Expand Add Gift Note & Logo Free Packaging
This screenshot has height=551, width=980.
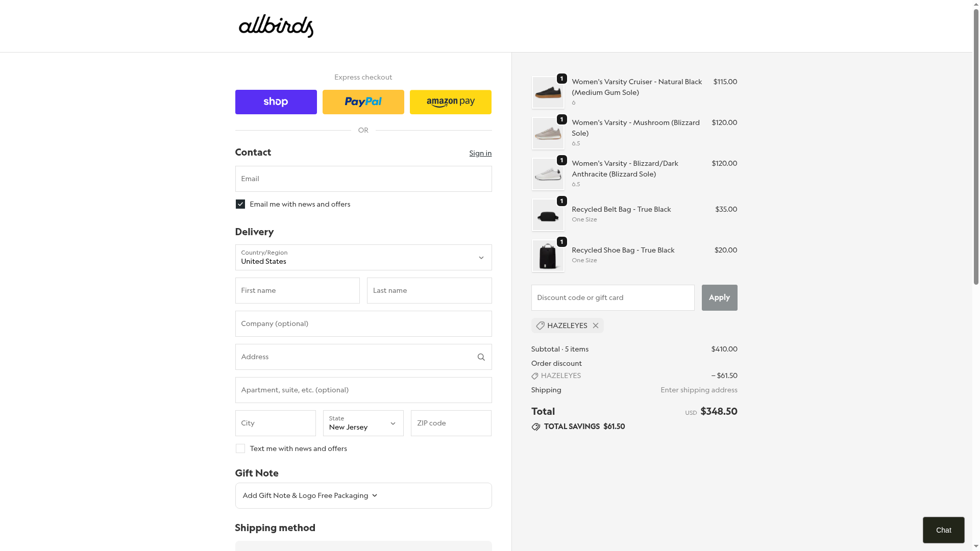point(310,495)
